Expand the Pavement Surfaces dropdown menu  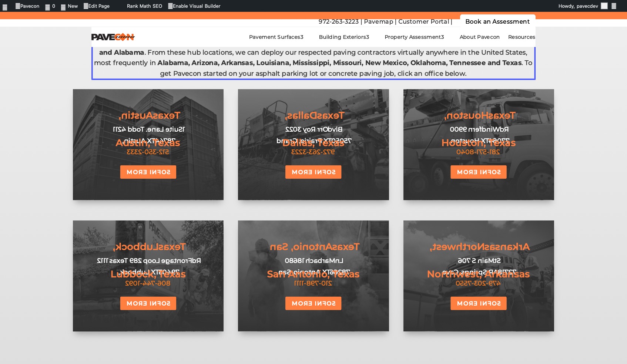point(276,37)
